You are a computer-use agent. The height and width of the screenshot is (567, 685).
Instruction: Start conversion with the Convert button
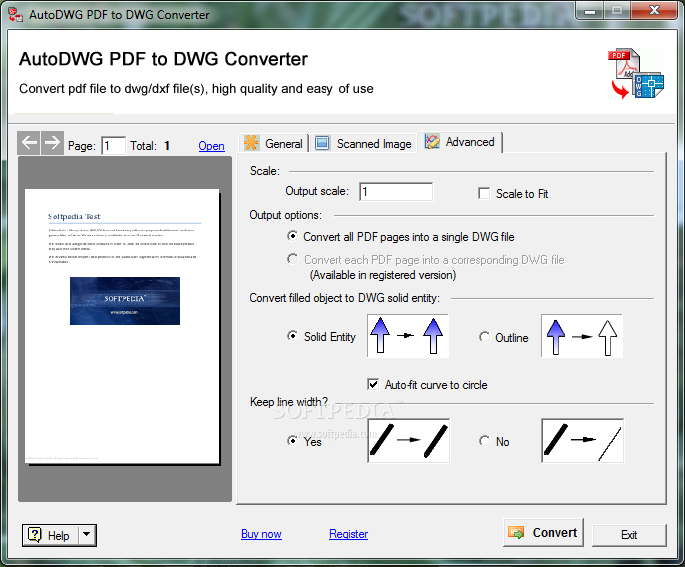pyautogui.click(x=543, y=532)
